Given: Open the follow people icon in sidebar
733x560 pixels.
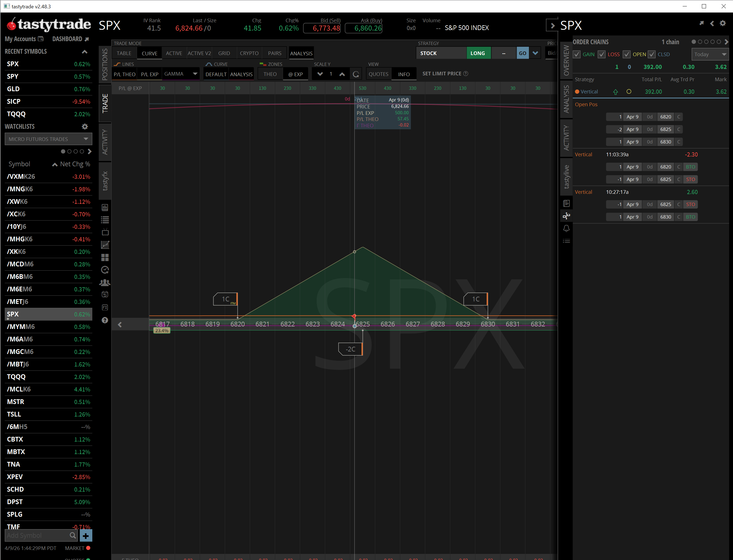Looking at the screenshot, I should (105, 283).
